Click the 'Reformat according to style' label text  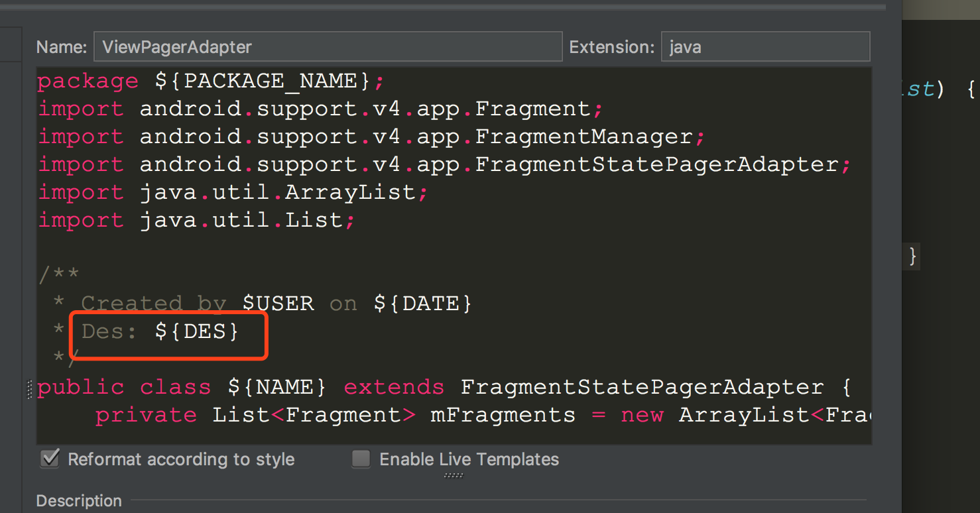pyautogui.click(x=181, y=459)
